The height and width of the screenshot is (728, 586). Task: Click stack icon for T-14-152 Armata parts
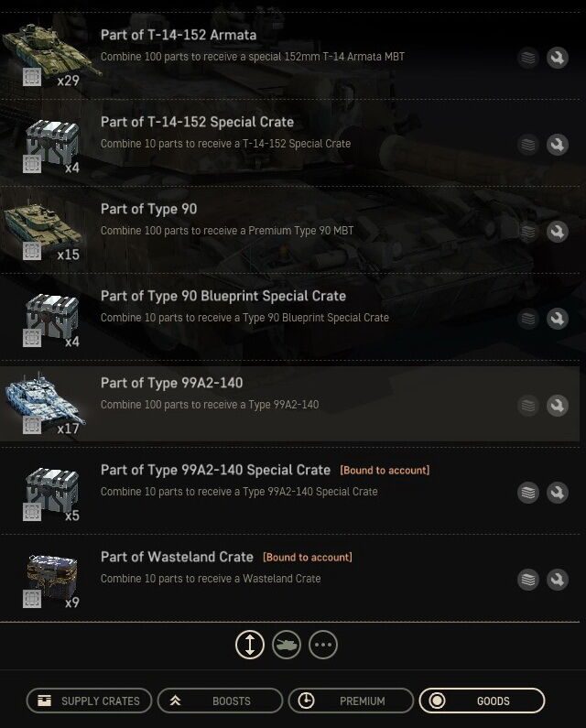click(528, 58)
